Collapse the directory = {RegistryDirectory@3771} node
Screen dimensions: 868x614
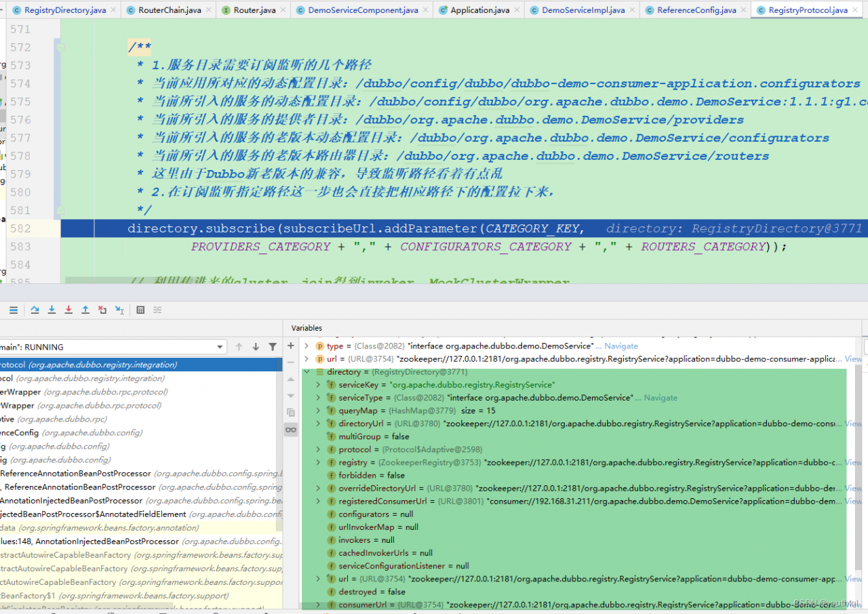[307, 372]
